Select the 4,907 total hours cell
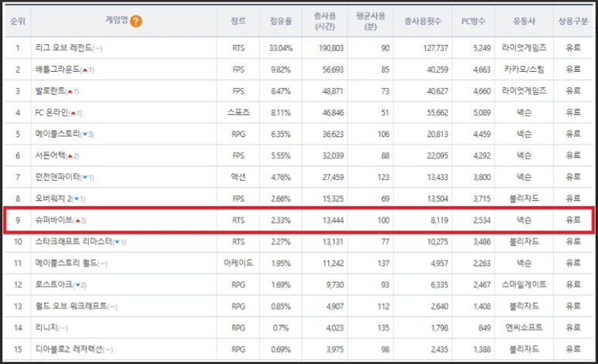 tap(335, 307)
